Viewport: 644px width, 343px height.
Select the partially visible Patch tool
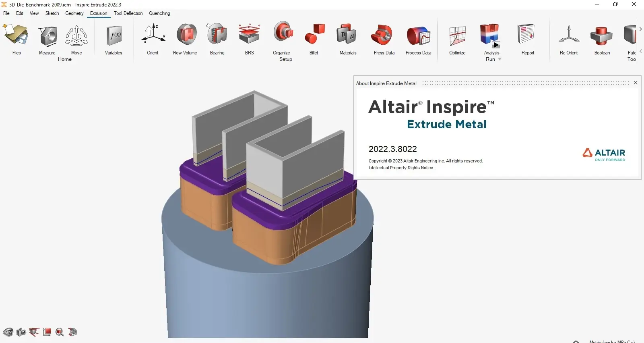(630, 35)
